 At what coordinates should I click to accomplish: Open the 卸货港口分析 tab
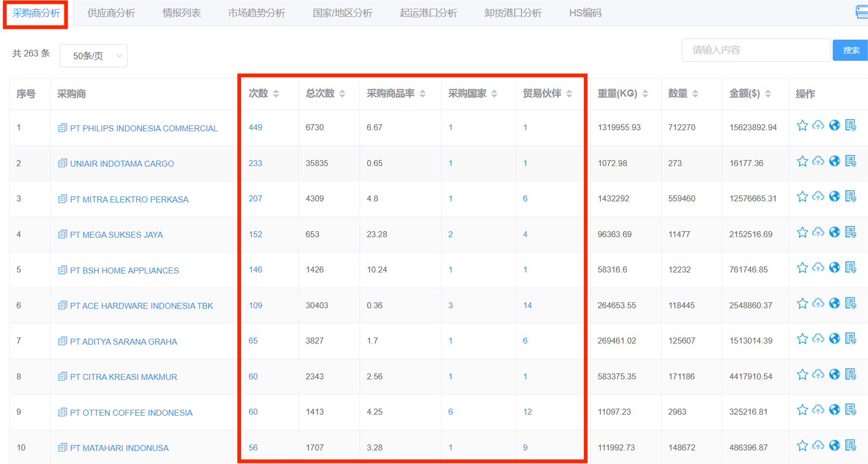513,13
